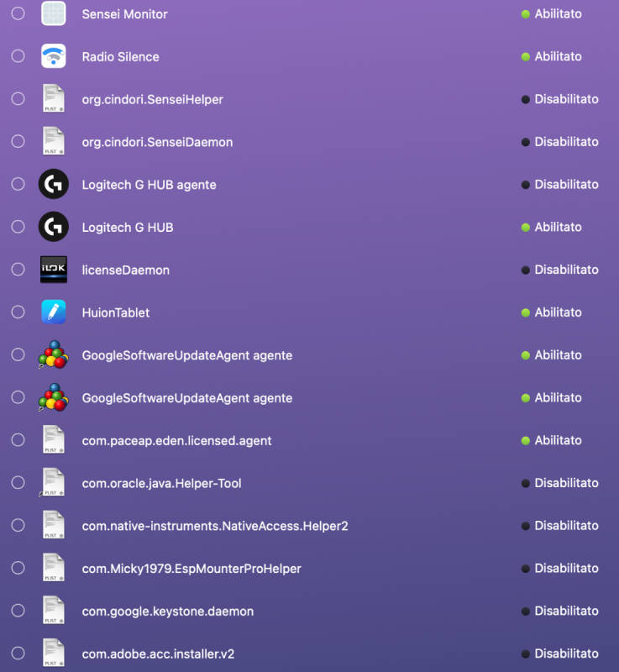The image size is (619, 672).
Task: Click the iLok licenseDaemon icon
Action: click(54, 270)
